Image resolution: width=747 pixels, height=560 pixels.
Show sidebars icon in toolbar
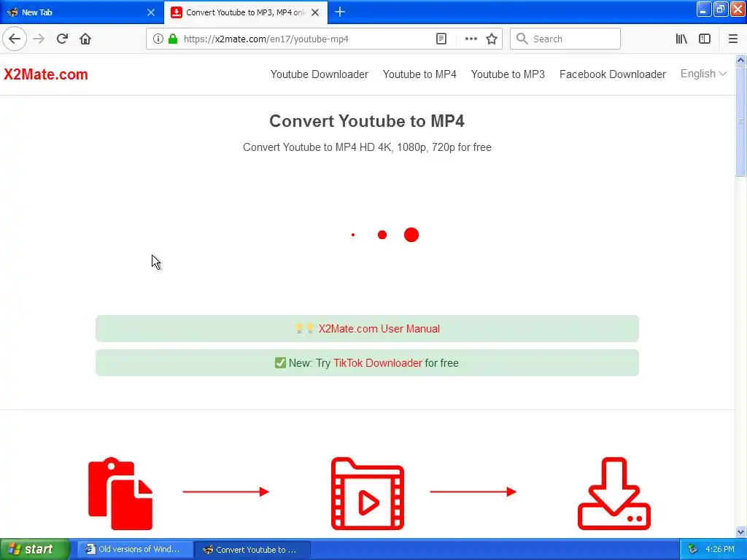[705, 39]
